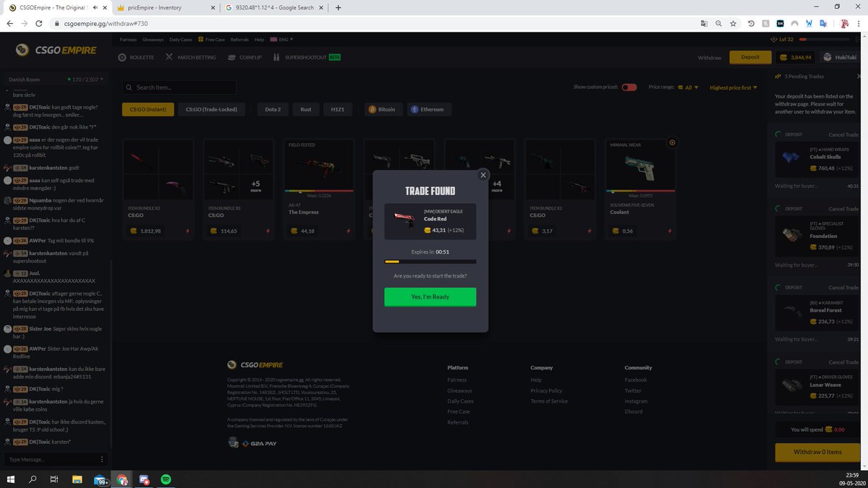This screenshot has height=488, width=868.
Task: Cancel the Foundation gloves trade
Action: 843,209
